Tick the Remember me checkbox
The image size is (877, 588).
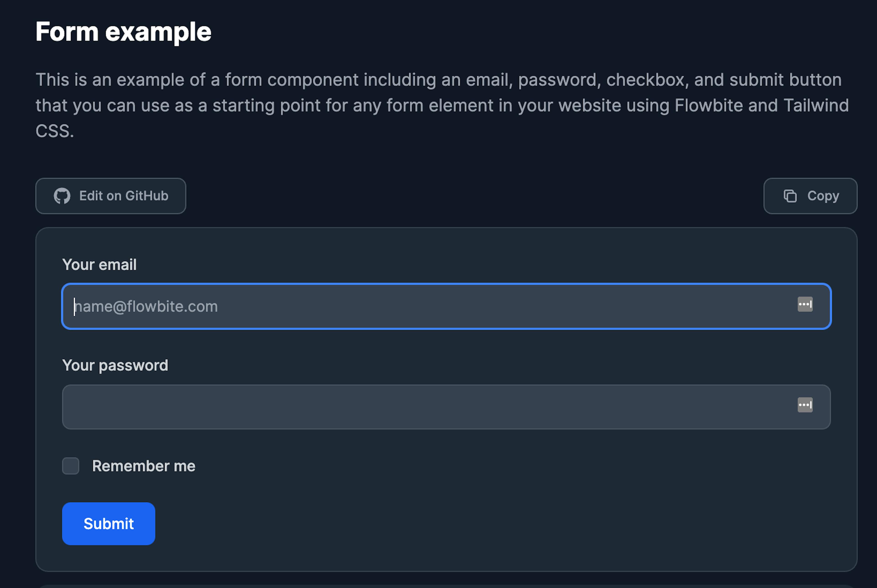(x=71, y=466)
